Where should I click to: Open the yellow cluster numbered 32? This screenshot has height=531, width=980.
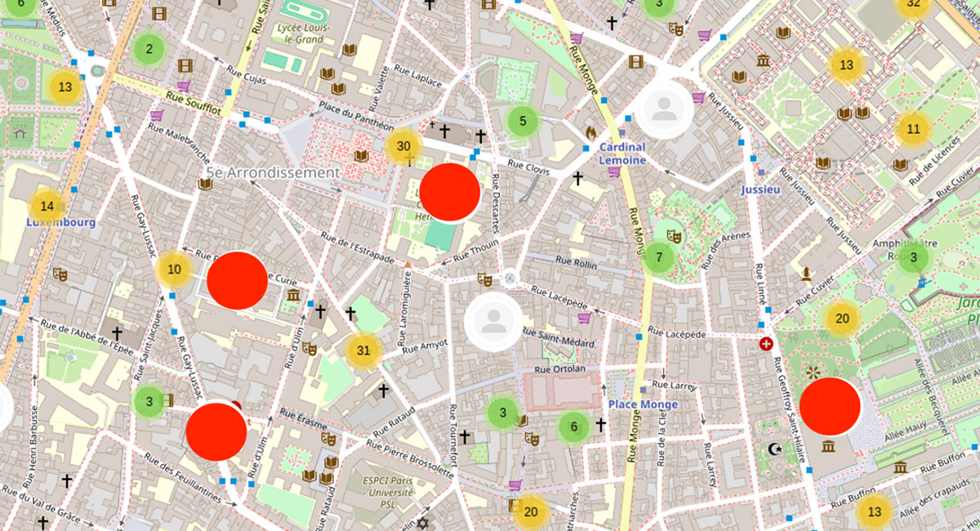914,5
